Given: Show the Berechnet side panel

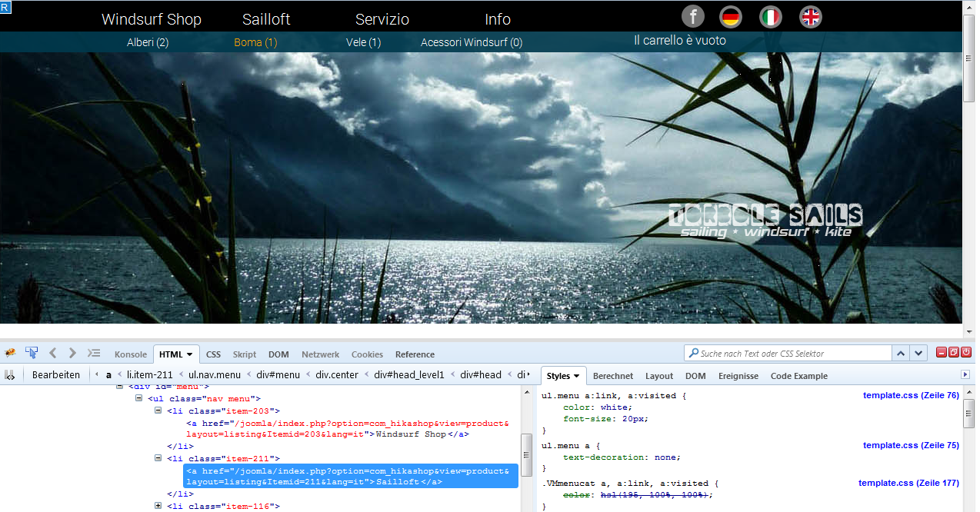Looking at the screenshot, I should pos(613,376).
